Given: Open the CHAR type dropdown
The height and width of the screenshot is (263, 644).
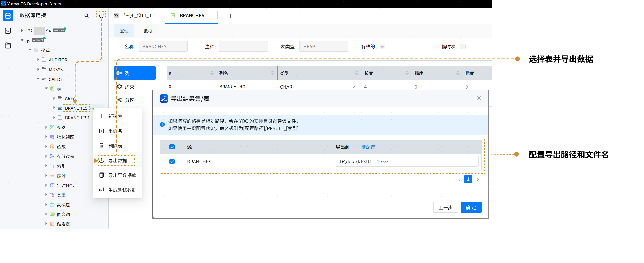Looking at the screenshot, I should click(353, 87).
